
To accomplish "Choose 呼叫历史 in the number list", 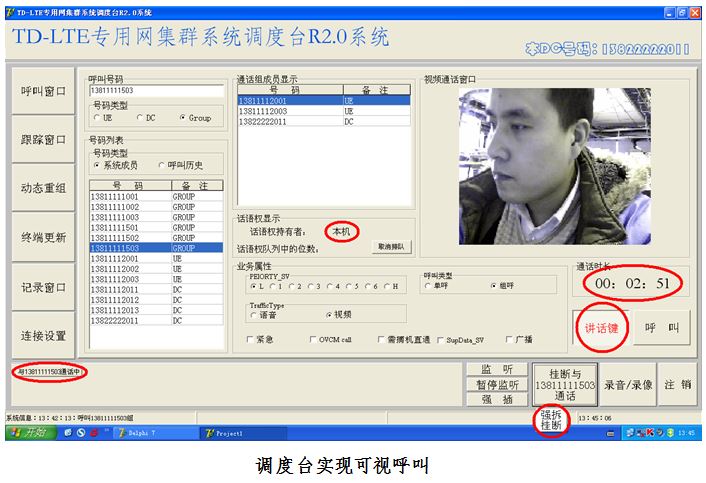I will [163, 164].
